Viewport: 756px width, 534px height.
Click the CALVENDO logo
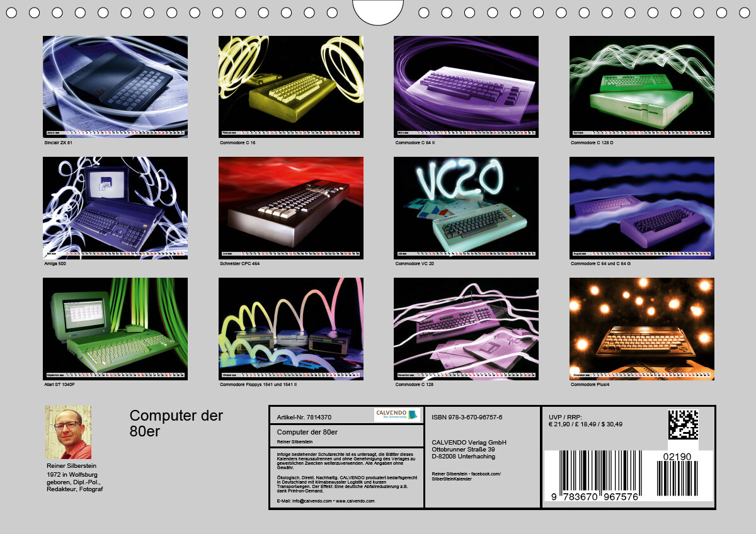click(x=397, y=414)
